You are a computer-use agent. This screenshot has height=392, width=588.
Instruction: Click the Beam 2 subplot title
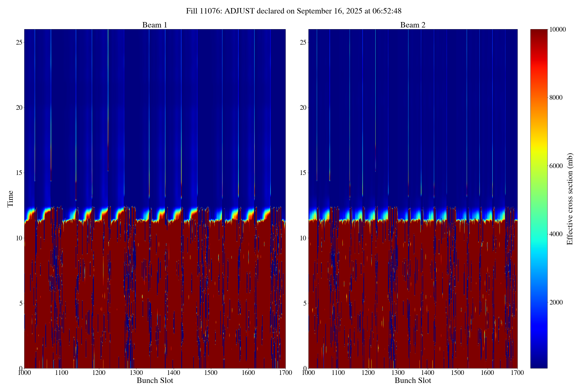[x=413, y=25]
